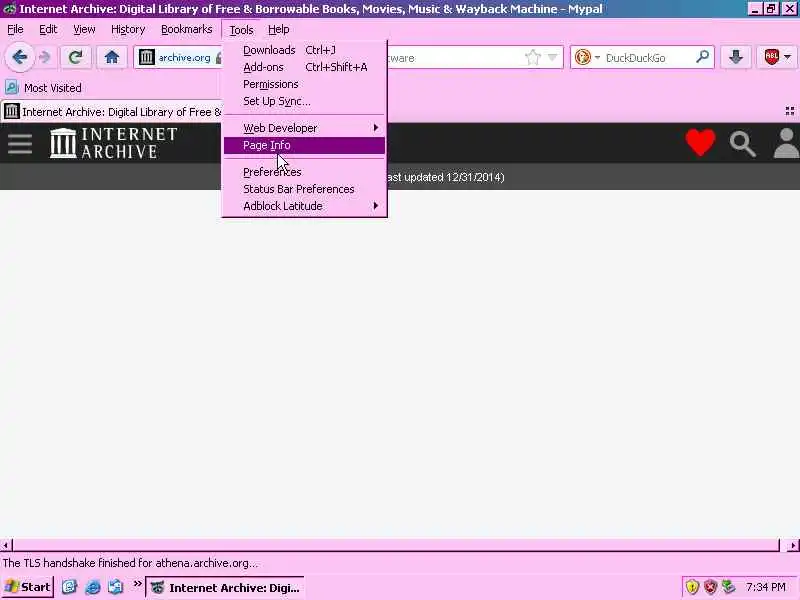Screen dimensions: 800x600
Task: Expand the quick launch overflow chevron
Action: pyautogui.click(x=137, y=584)
